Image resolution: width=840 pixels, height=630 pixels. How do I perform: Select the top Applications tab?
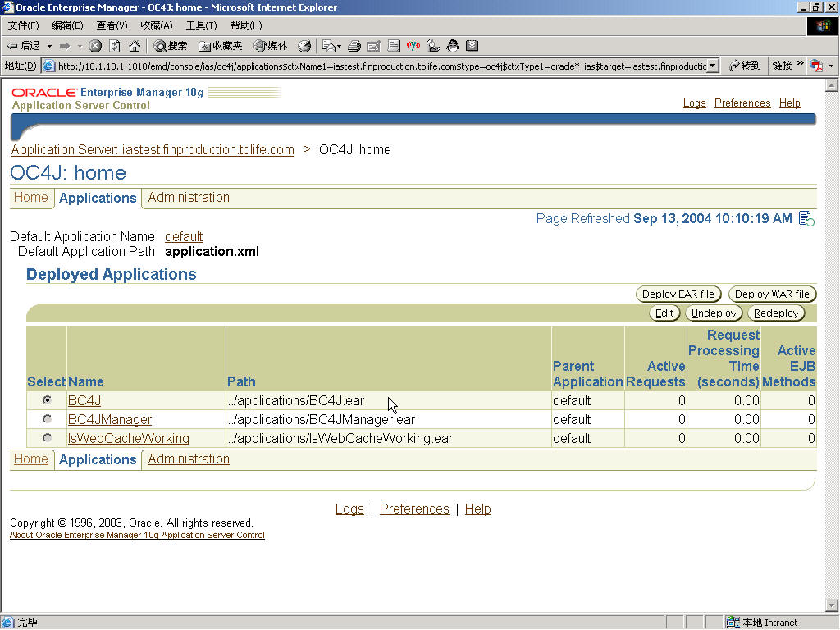98,198
